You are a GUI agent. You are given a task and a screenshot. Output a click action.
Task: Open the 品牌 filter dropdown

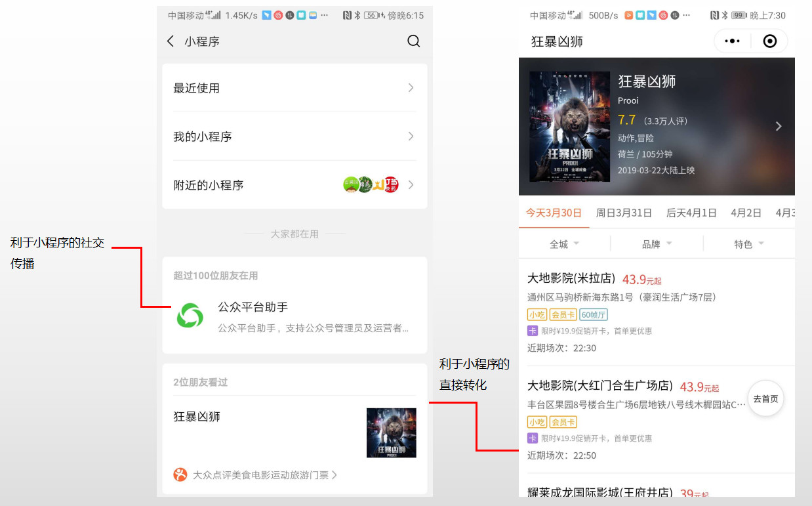pos(657,243)
